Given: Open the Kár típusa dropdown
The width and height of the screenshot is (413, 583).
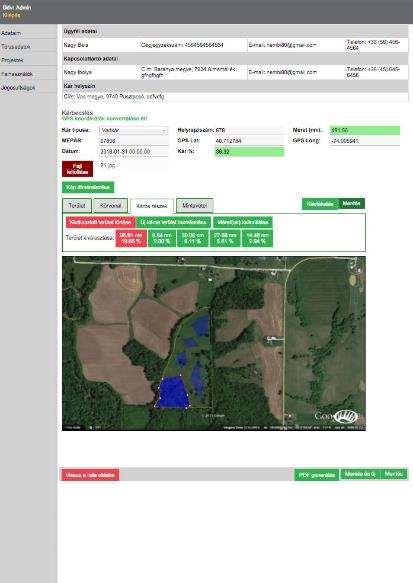Looking at the screenshot, I should [133, 131].
